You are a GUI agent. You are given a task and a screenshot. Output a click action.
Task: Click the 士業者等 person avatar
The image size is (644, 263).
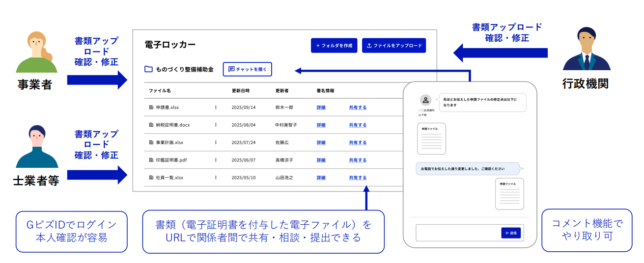tap(37, 147)
